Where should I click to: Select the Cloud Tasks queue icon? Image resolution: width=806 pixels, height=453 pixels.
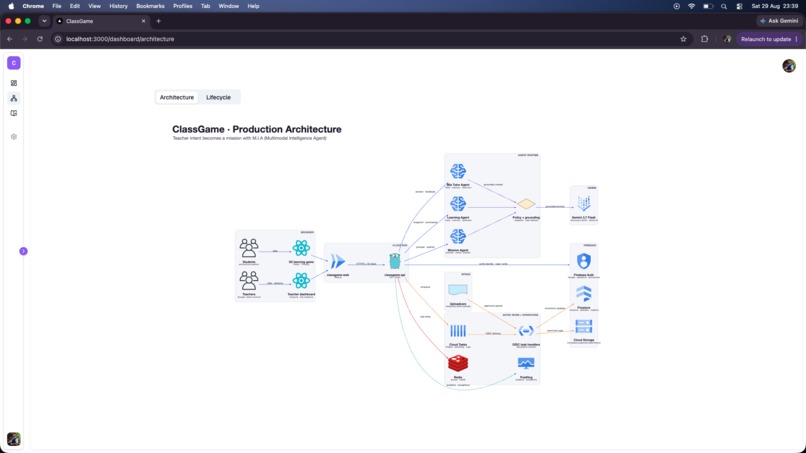coord(458,331)
